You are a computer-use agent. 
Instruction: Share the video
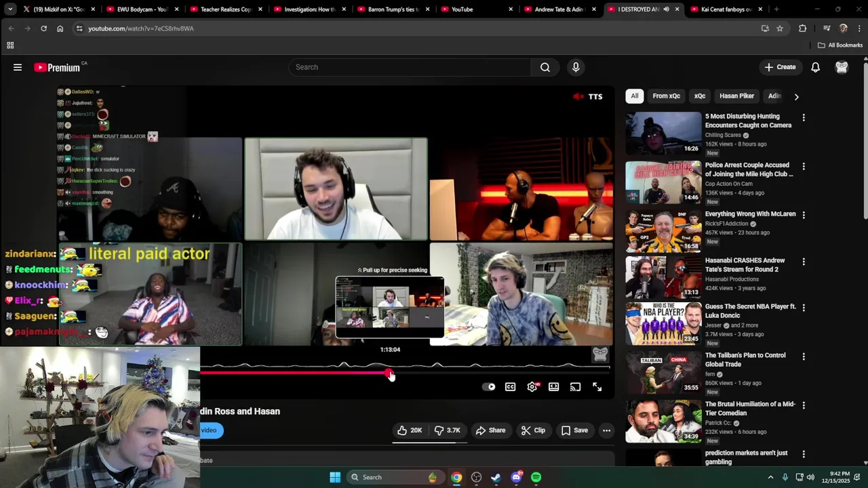(x=490, y=430)
